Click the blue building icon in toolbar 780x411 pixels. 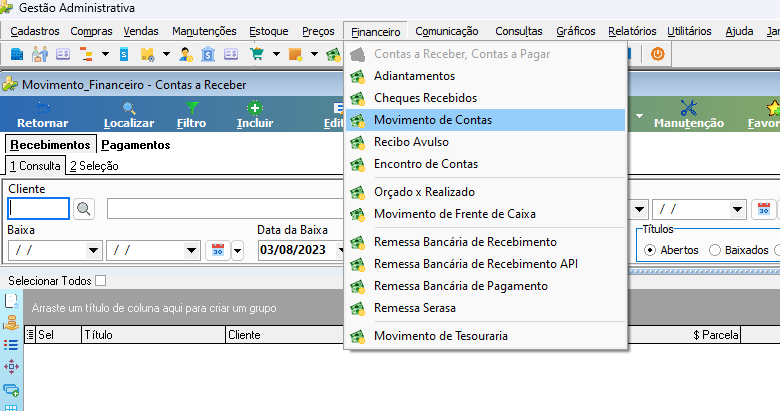point(17,54)
